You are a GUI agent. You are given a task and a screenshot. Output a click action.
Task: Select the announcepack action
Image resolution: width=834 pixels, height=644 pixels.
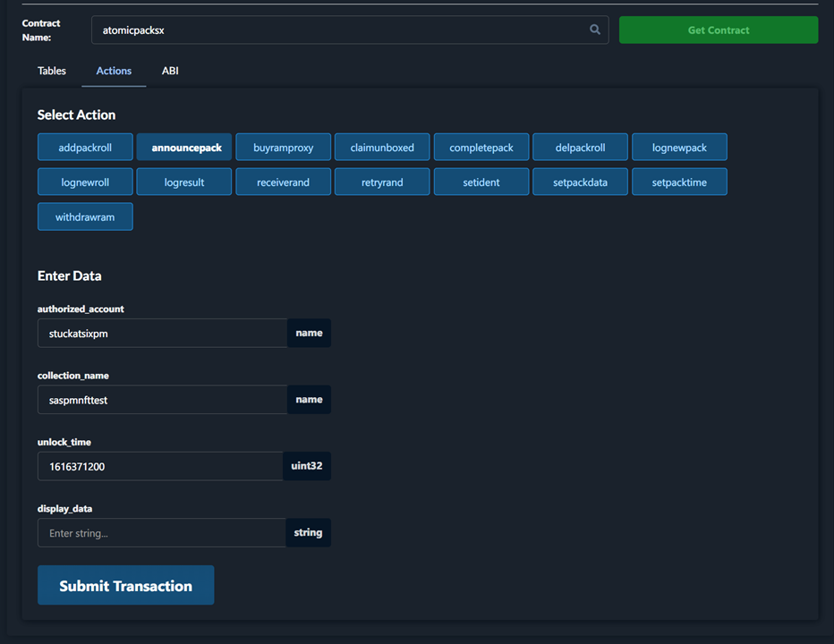[184, 148]
